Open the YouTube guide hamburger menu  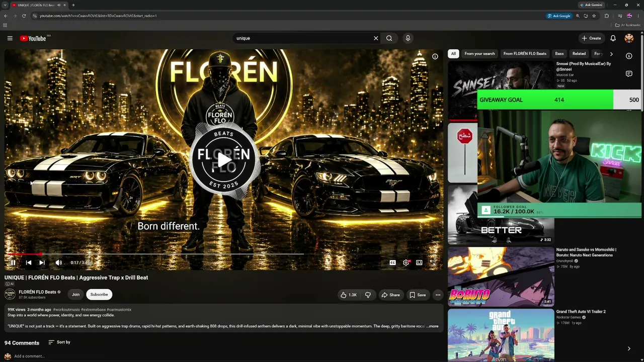click(10, 38)
